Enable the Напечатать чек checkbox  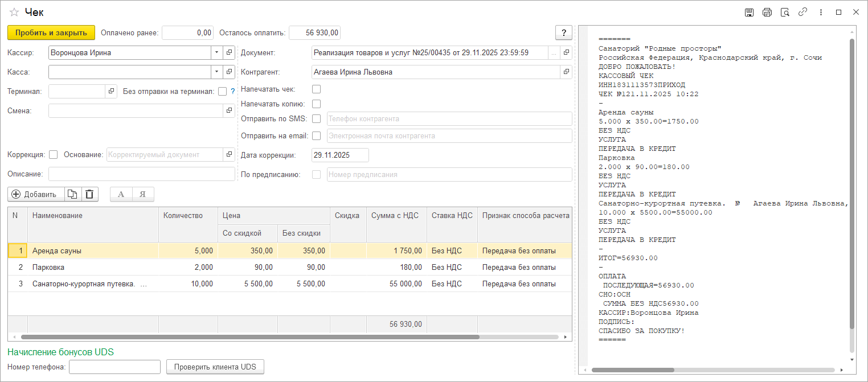click(x=317, y=89)
